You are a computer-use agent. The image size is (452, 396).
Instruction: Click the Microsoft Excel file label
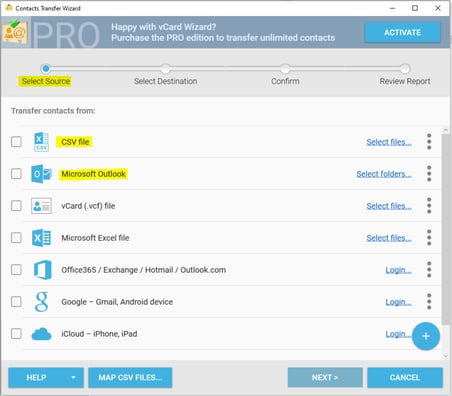pyautogui.click(x=95, y=238)
